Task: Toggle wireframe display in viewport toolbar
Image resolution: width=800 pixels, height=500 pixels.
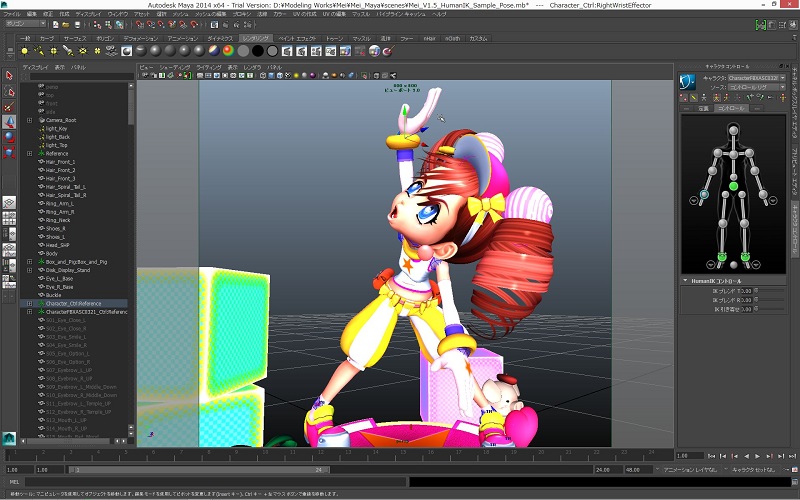Action: point(263,76)
